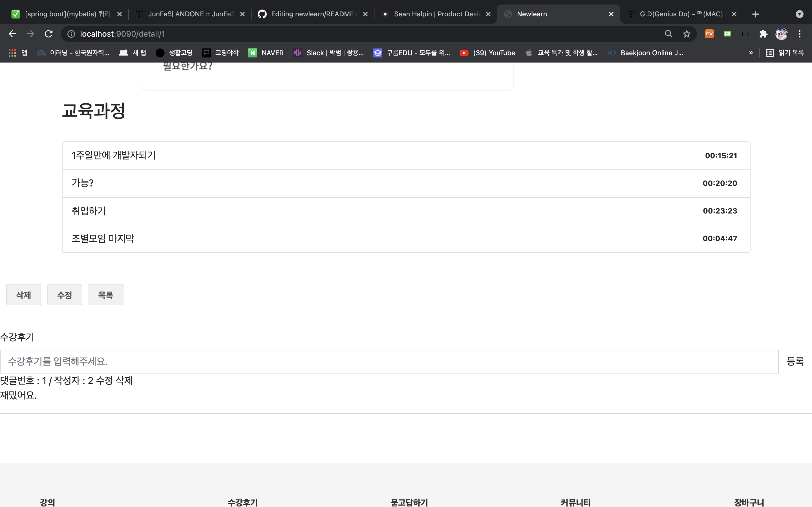Click the 수정 link next to the comment

tap(104, 381)
